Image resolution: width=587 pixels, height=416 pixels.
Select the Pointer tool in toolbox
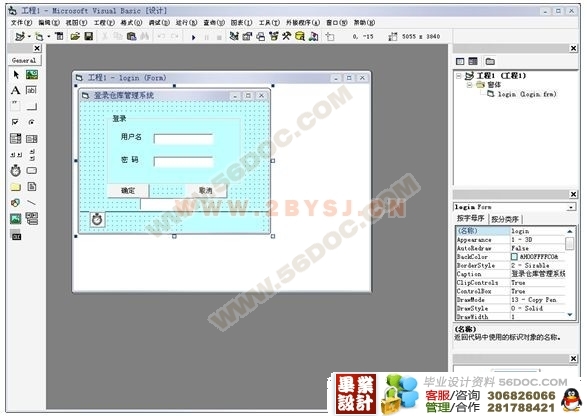click(16, 75)
